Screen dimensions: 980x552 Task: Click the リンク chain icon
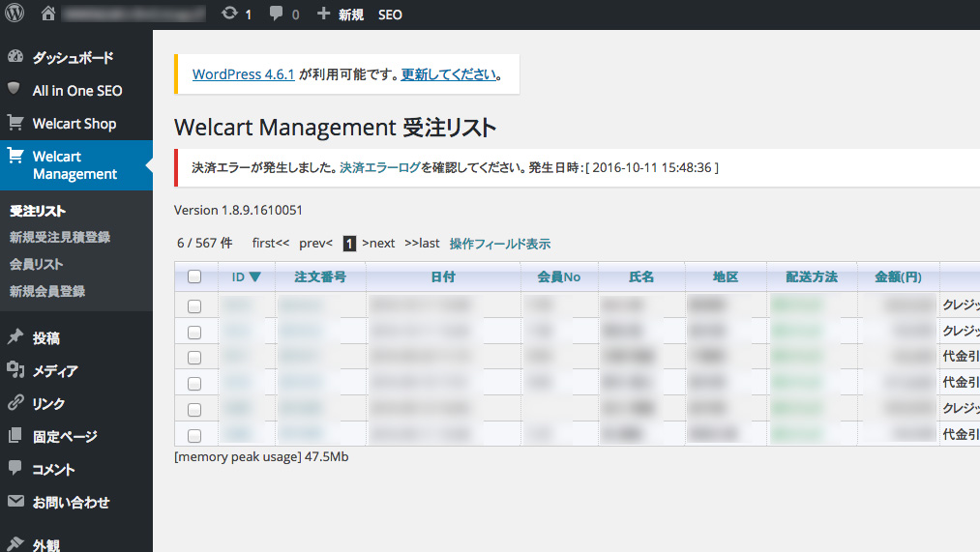[15, 402]
